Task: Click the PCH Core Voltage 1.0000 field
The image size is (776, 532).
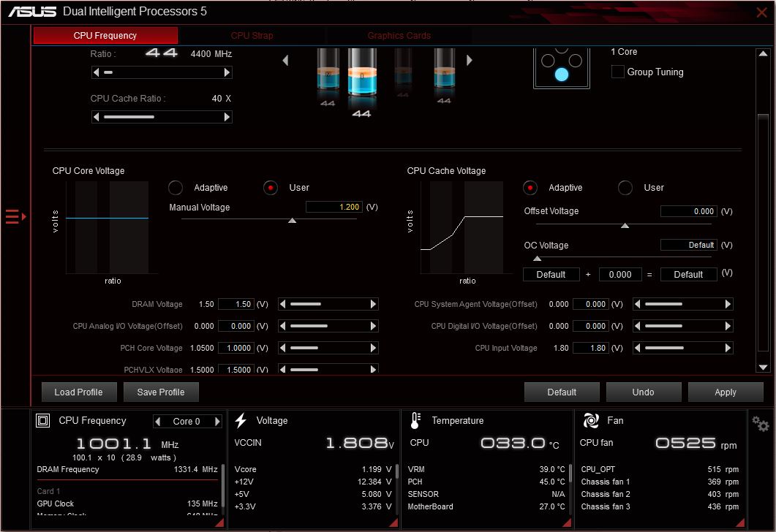Action: coord(236,348)
